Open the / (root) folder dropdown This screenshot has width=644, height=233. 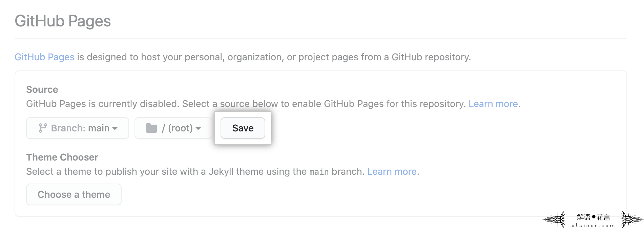173,128
